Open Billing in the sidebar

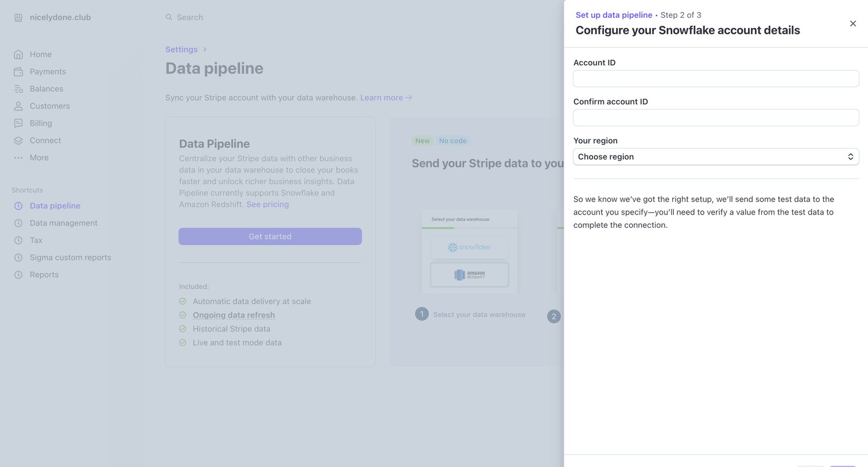click(41, 123)
